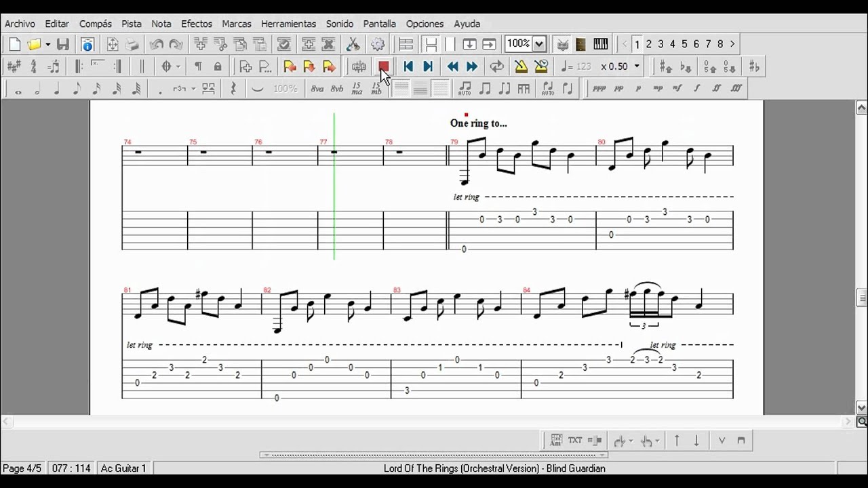The width and height of the screenshot is (868, 488).
Task: Click the printer icon
Action: pyautogui.click(x=132, y=45)
